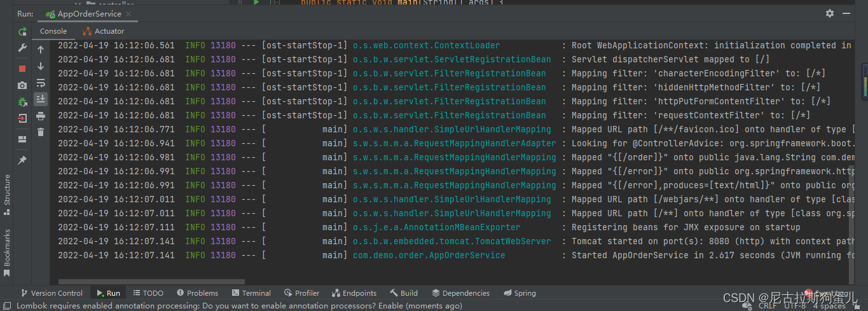Open the Problems tool window
Image resolution: width=868 pixels, height=311 pixels.
click(x=198, y=293)
